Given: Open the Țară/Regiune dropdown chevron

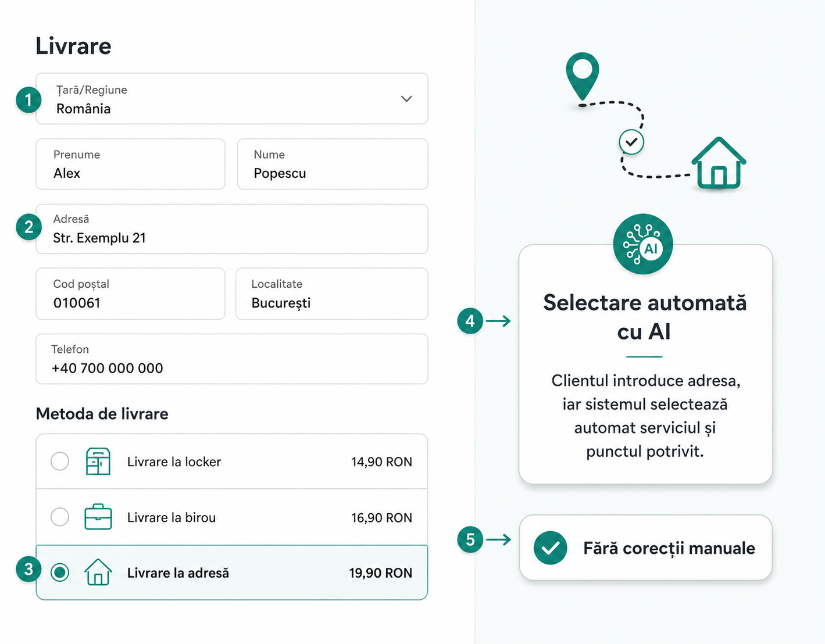Looking at the screenshot, I should pos(406,99).
